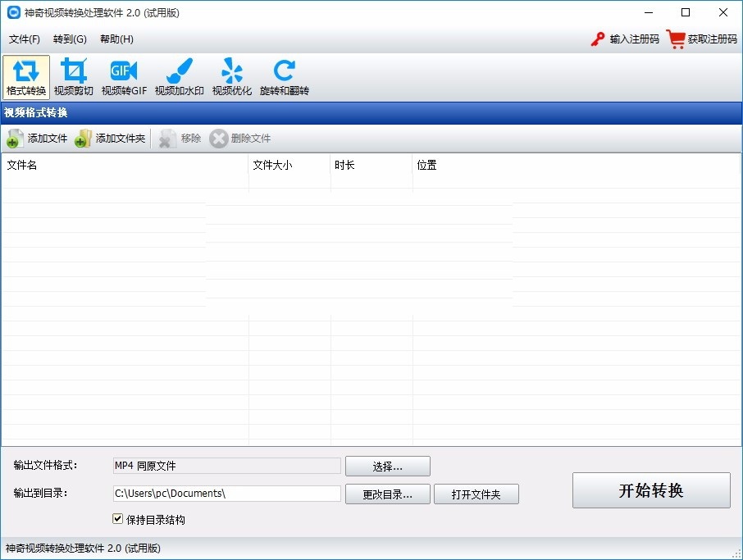This screenshot has width=743, height=560.
Task: Open the 旋转和翻转 rotate and flip tool
Action: [x=283, y=75]
